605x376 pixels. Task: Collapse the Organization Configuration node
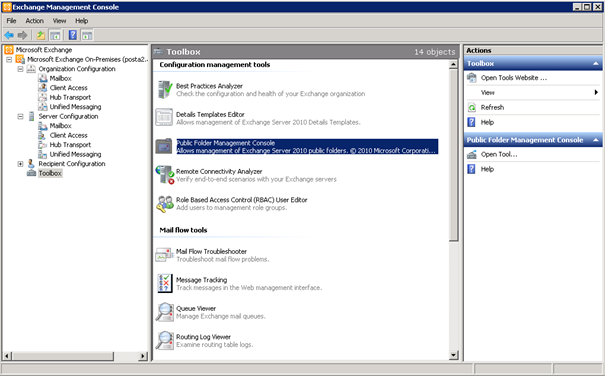click(x=20, y=69)
